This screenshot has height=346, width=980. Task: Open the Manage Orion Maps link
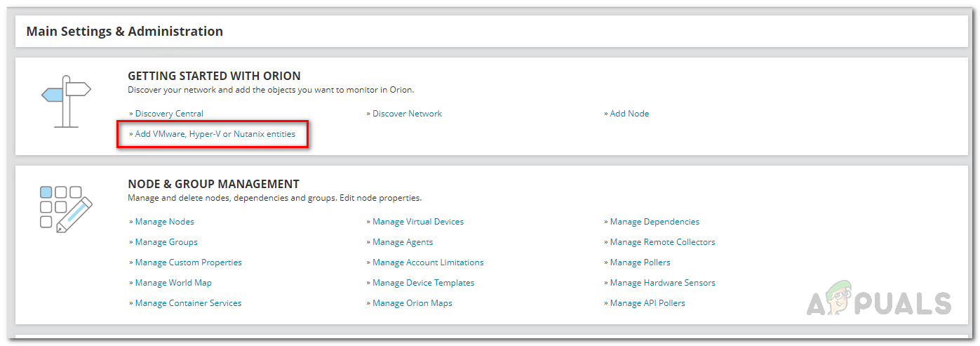[412, 303]
